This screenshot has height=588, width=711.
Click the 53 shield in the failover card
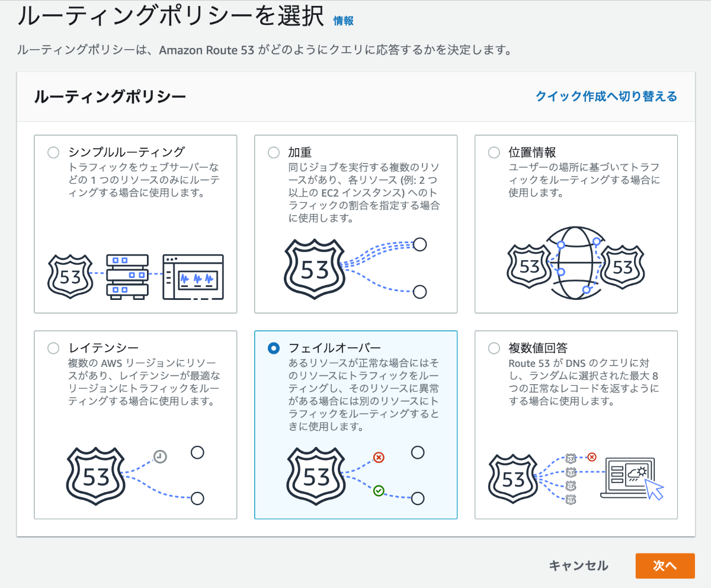(316, 477)
